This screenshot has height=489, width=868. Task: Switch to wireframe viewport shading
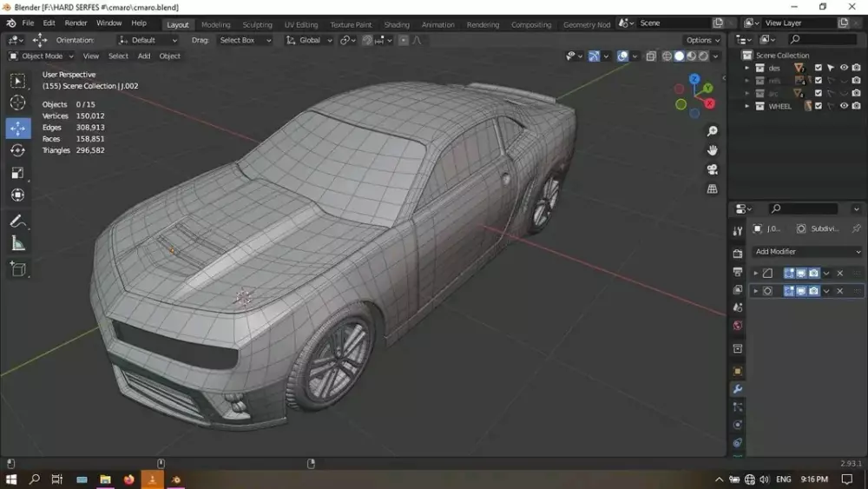click(667, 56)
